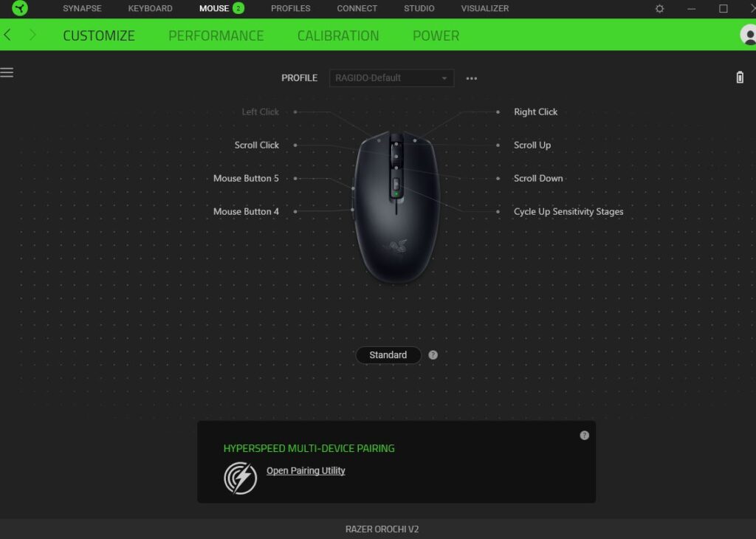Click help icon in HyperSpeed pairing panel
The height and width of the screenshot is (539, 756).
(585, 436)
